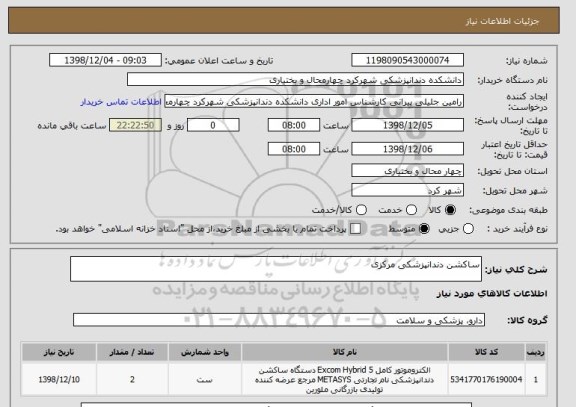Image resolution: width=576 pixels, height=407 pixels.
Task: Click the تعداد / مقدار column header
Action: coord(132,352)
